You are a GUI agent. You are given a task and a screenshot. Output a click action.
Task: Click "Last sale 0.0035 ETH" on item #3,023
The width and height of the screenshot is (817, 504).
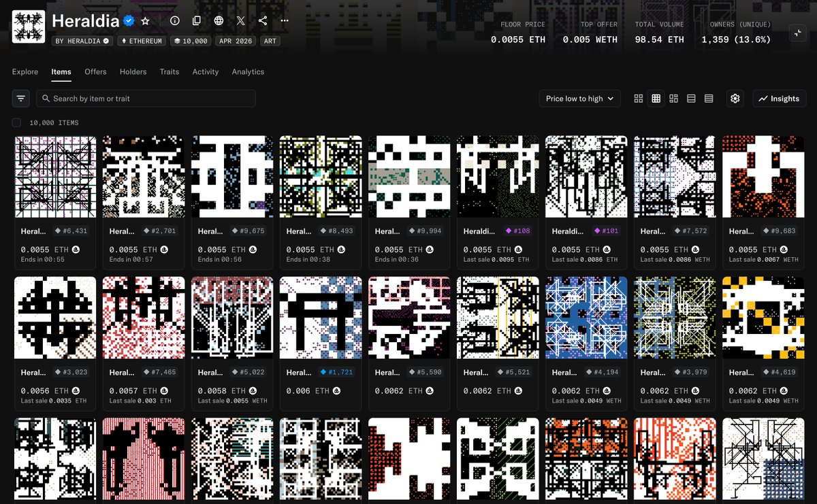(x=54, y=401)
